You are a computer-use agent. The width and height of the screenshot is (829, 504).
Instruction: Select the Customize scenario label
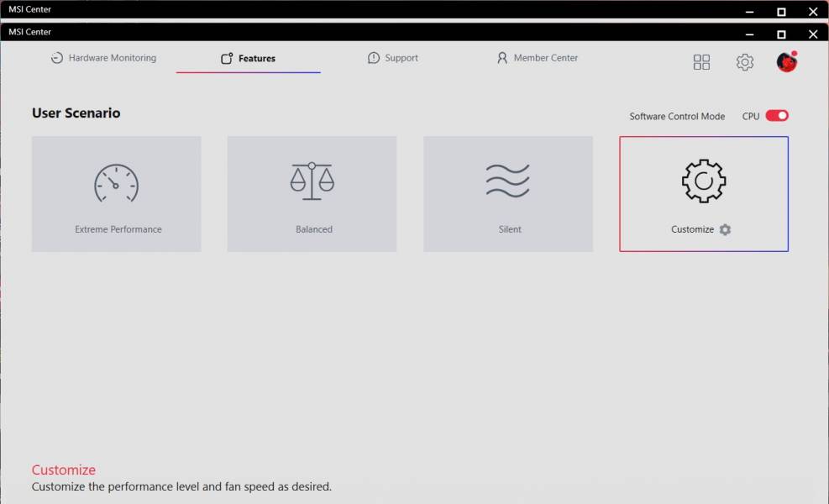(693, 229)
